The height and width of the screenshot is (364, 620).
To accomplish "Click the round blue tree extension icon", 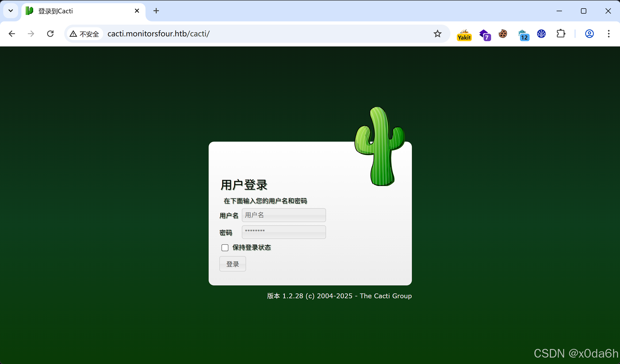I will click(x=541, y=34).
